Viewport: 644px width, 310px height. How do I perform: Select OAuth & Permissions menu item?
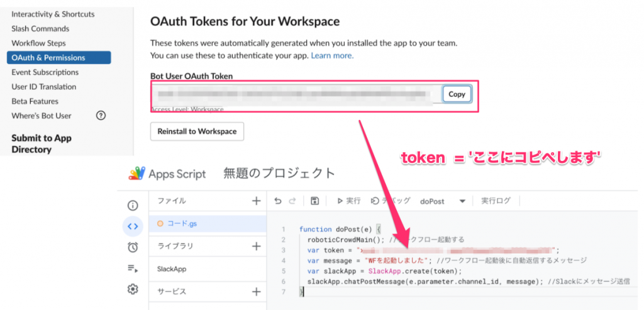[x=58, y=57]
